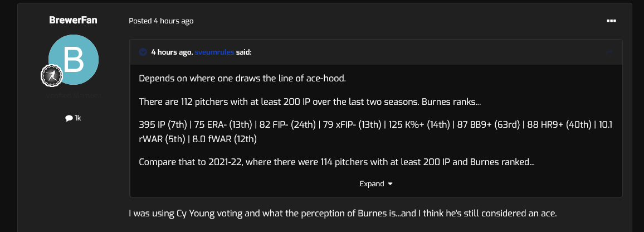Click the 1k post count number

click(77, 118)
